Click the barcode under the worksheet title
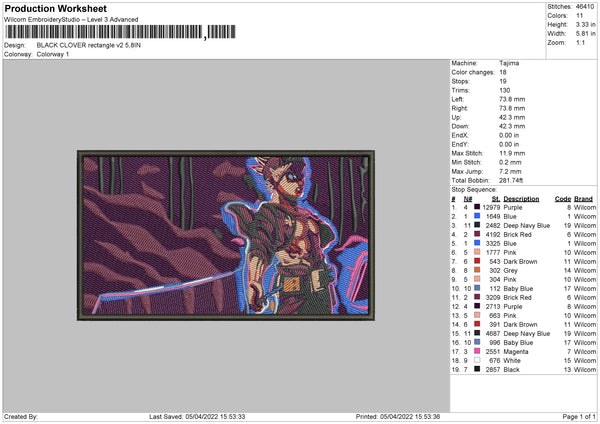This screenshot has height=424, width=600. point(120,32)
